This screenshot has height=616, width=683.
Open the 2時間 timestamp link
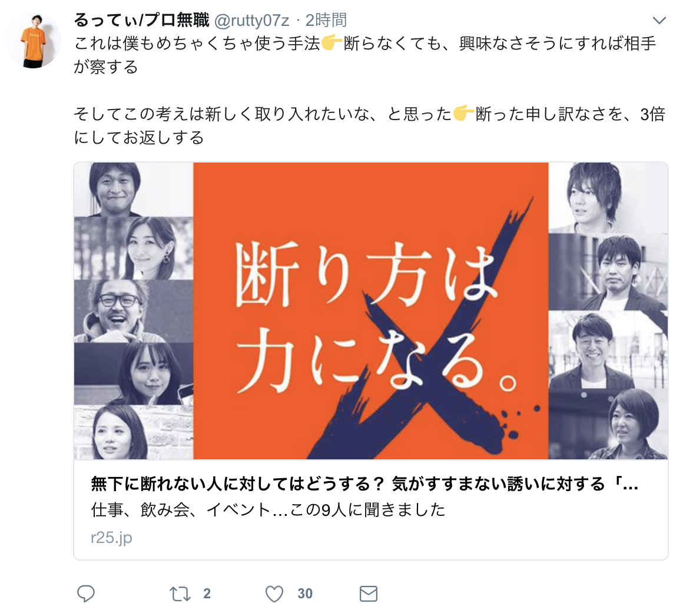[326, 20]
